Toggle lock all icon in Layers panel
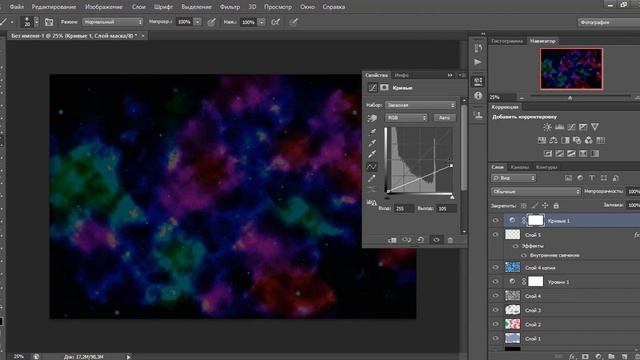The image size is (640, 360). point(556,206)
